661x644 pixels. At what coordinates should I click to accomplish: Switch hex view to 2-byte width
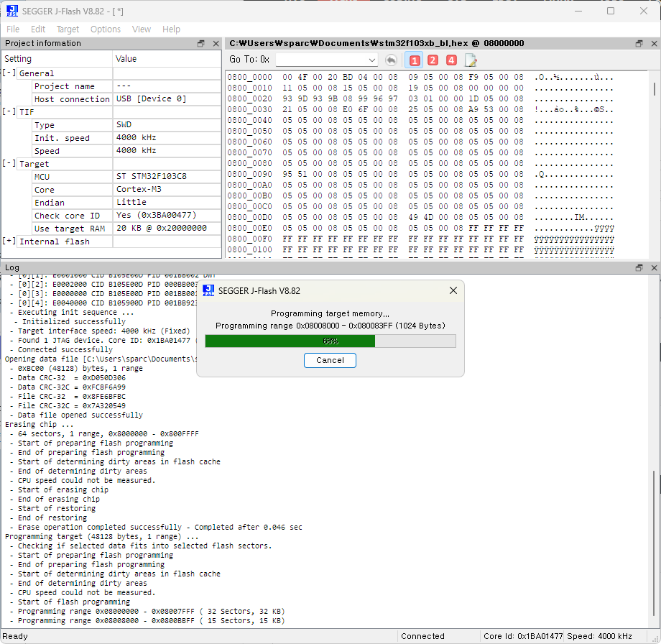433,60
